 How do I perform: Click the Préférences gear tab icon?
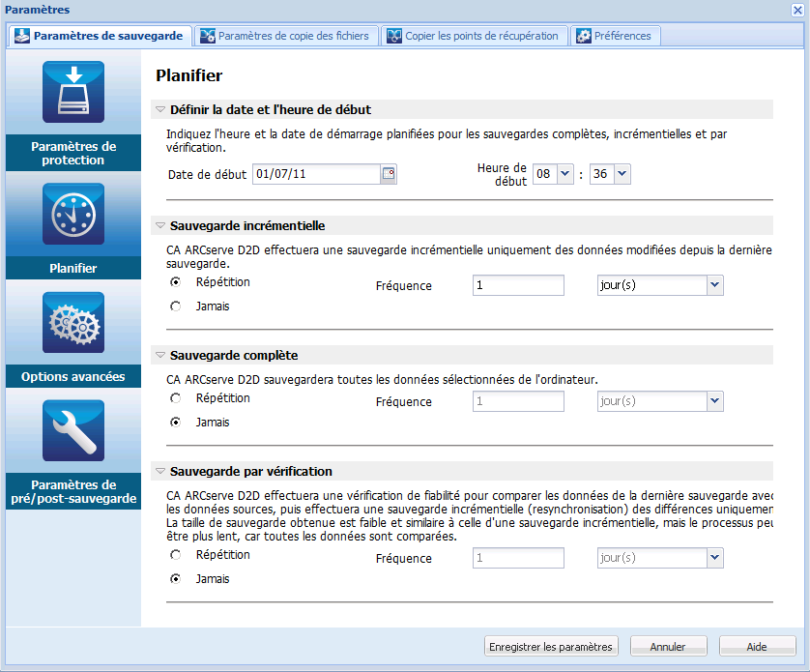tap(584, 36)
